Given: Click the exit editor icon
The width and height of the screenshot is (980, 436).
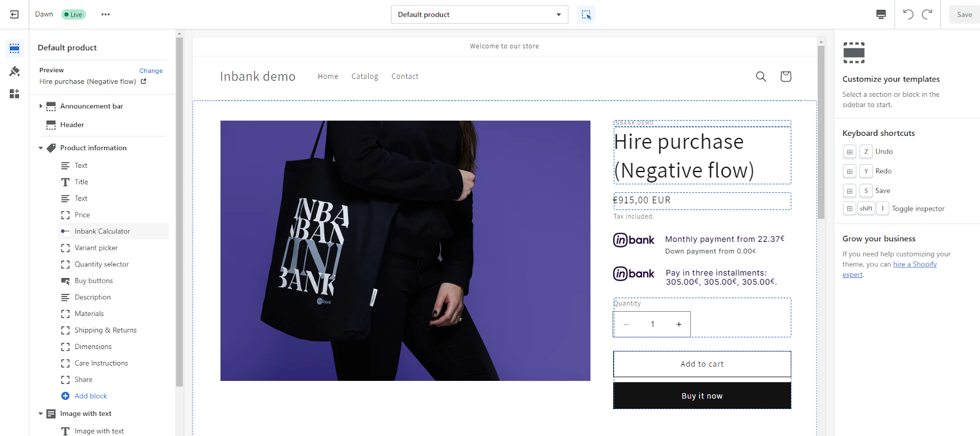Looking at the screenshot, I should [x=14, y=14].
